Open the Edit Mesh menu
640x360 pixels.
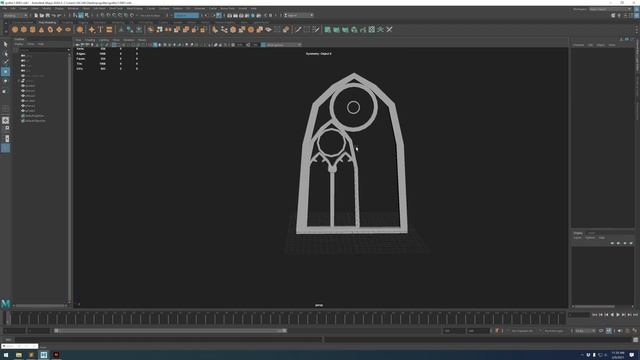99,8
